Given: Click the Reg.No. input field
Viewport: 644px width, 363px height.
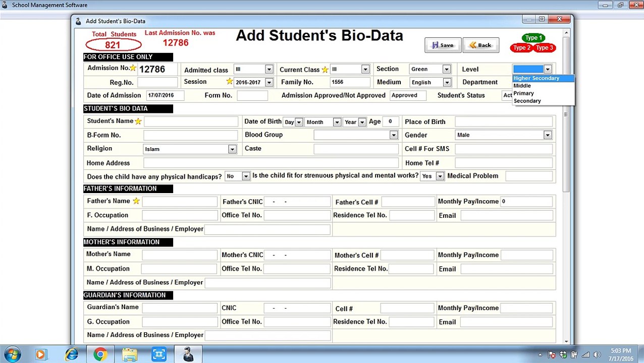Looking at the screenshot, I should pos(157,82).
